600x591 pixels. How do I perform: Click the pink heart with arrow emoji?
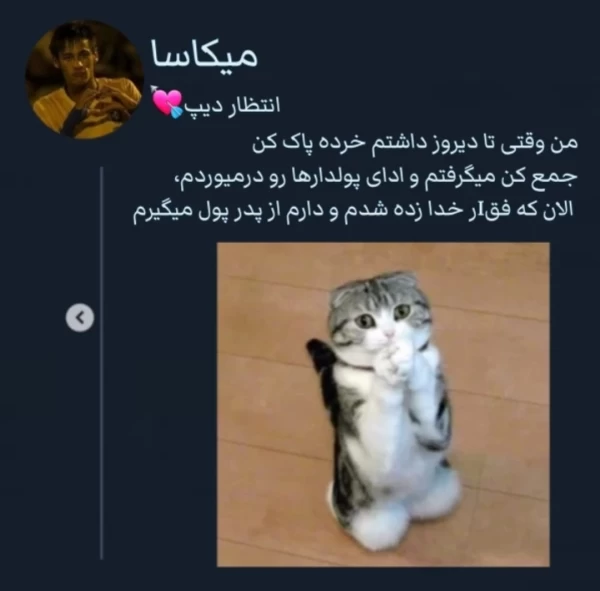[167, 102]
